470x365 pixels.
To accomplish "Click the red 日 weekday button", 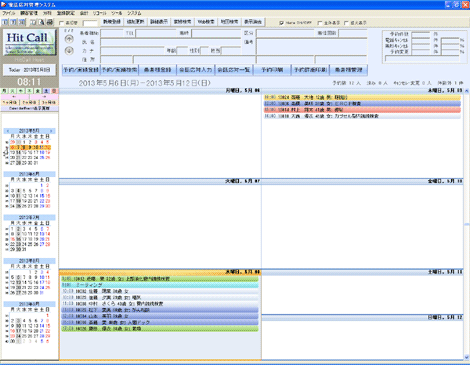I will click(54, 91).
